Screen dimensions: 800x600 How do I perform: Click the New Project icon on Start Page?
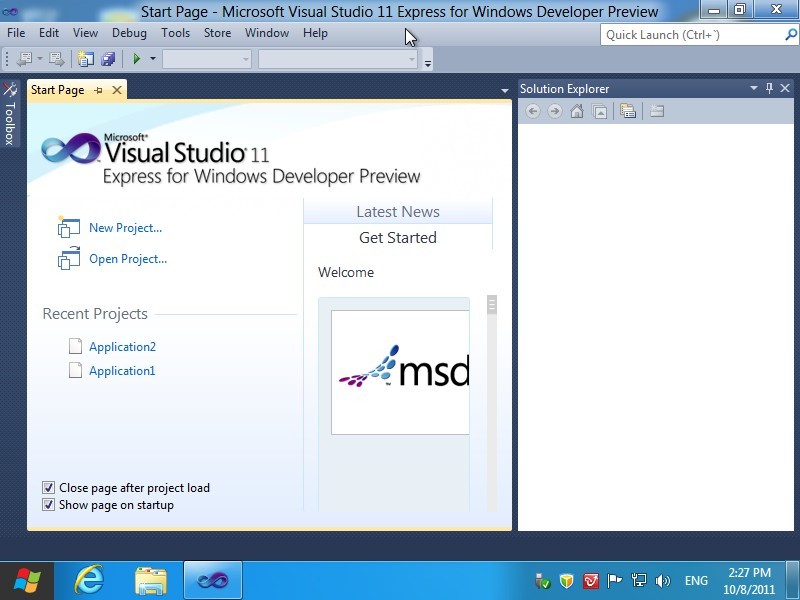coord(68,228)
